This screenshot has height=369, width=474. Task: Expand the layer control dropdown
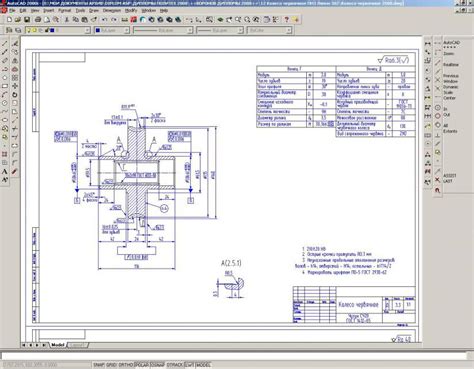tap(58, 30)
